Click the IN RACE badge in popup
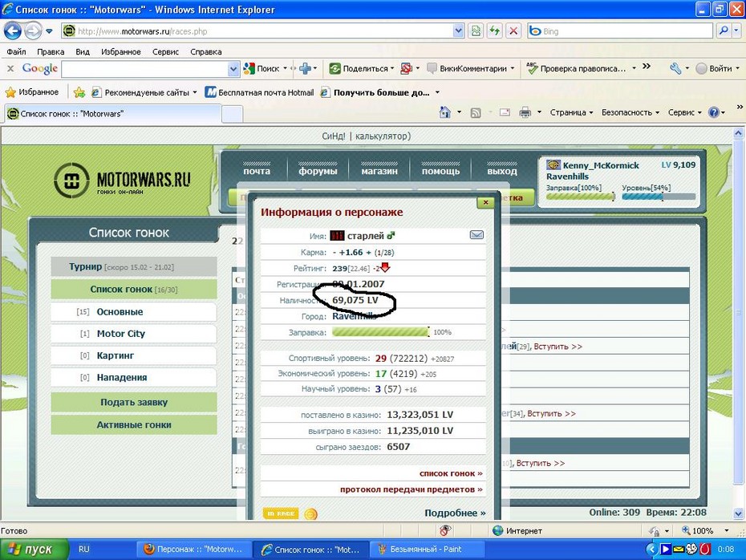Screen dimensions: 746x560 click(281, 513)
